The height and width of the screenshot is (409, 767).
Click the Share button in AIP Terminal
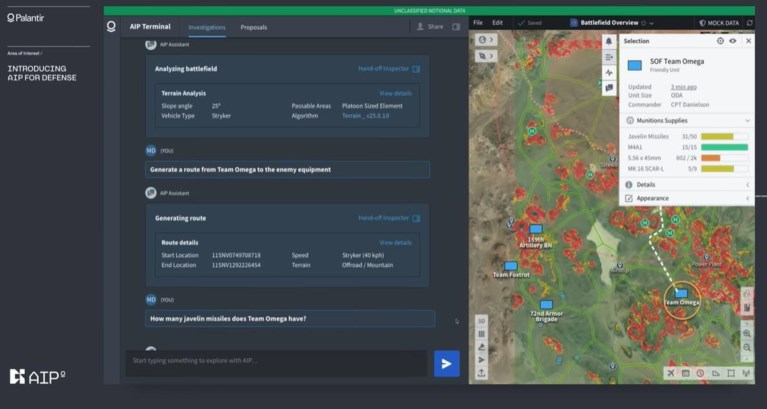(x=429, y=27)
